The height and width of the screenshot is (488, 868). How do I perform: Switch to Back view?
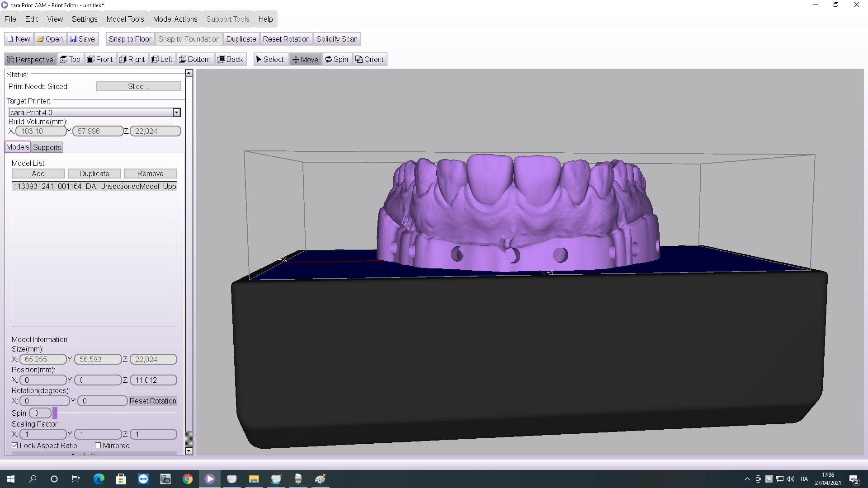click(x=231, y=59)
